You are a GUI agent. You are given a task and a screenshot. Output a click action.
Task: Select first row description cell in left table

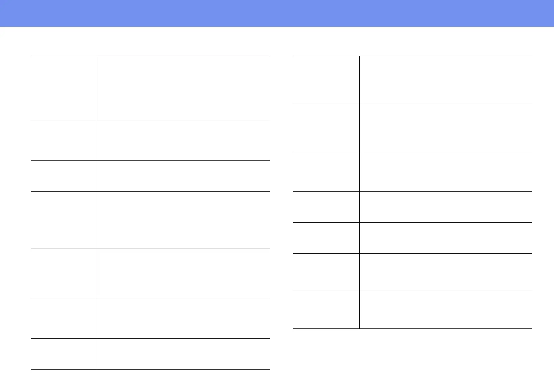tap(183, 88)
